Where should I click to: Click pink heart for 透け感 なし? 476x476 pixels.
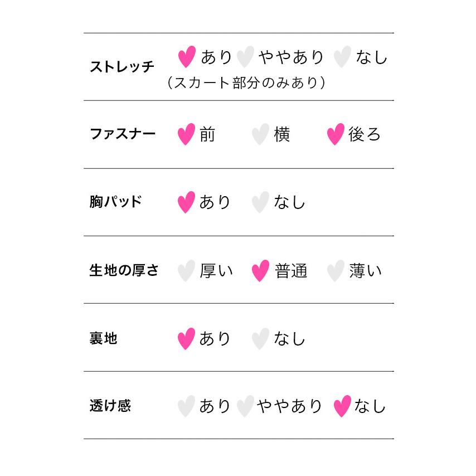point(342,406)
